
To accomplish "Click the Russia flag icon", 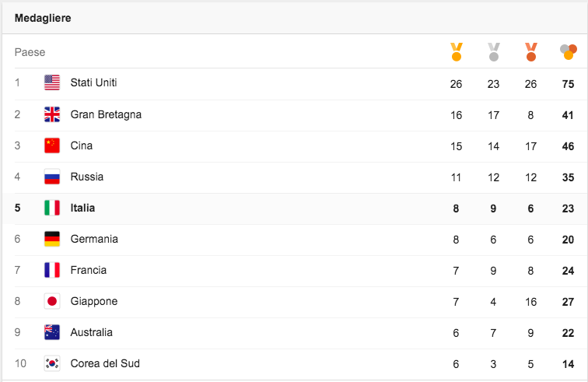I will pyautogui.click(x=52, y=177).
